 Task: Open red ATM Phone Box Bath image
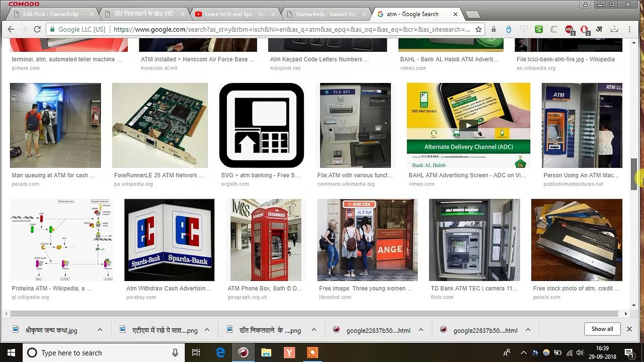click(266, 240)
